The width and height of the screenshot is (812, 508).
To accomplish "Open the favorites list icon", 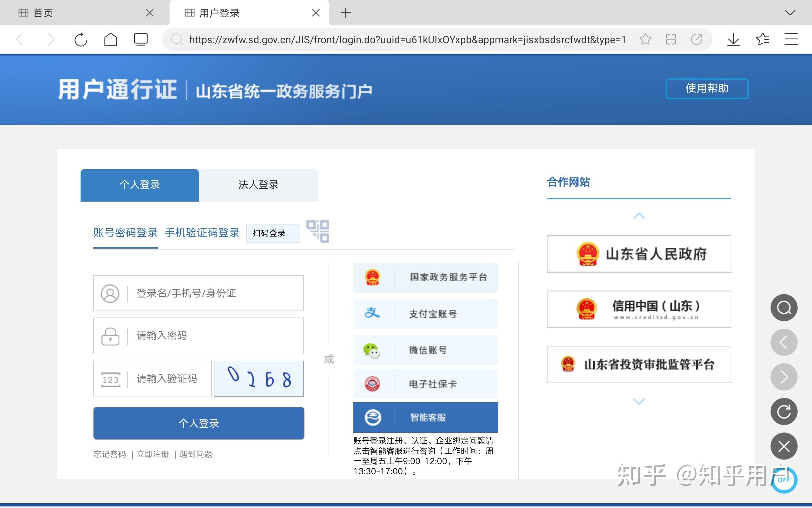I will click(762, 40).
